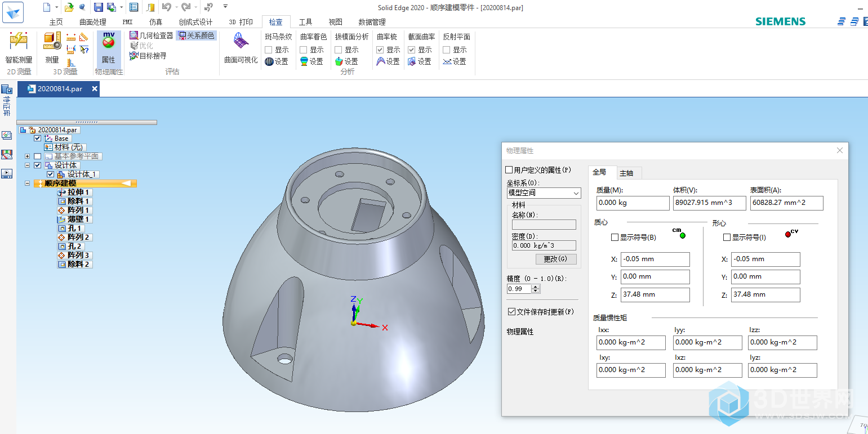Undo the last action
The height and width of the screenshot is (434, 868).
click(x=166, y=7)
